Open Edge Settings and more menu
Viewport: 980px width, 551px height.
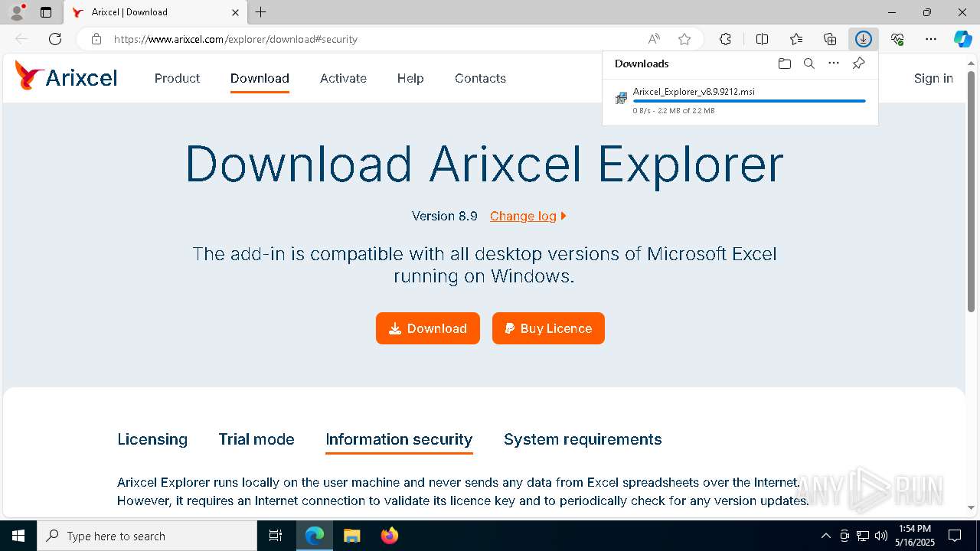point(931,39)
